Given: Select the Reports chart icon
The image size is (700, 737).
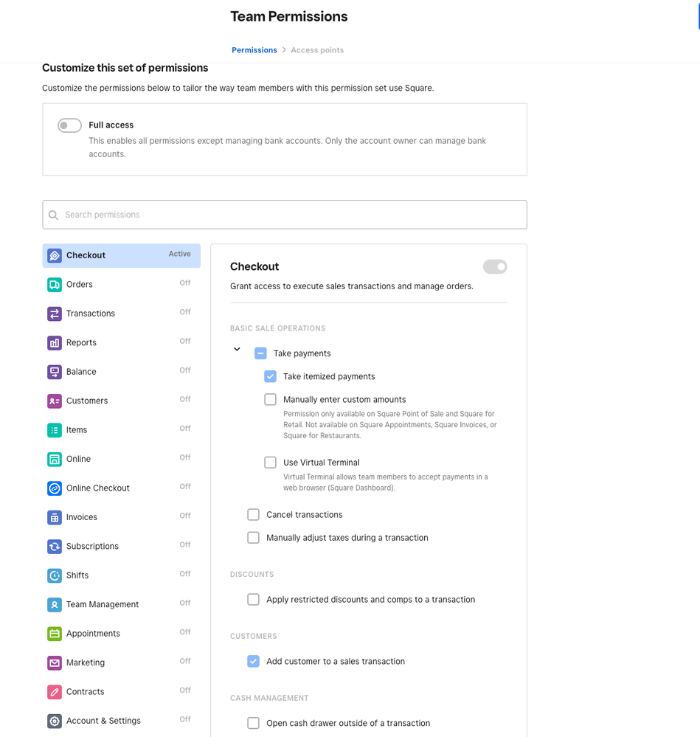Looking at the screenshot, I should [54, 343].
